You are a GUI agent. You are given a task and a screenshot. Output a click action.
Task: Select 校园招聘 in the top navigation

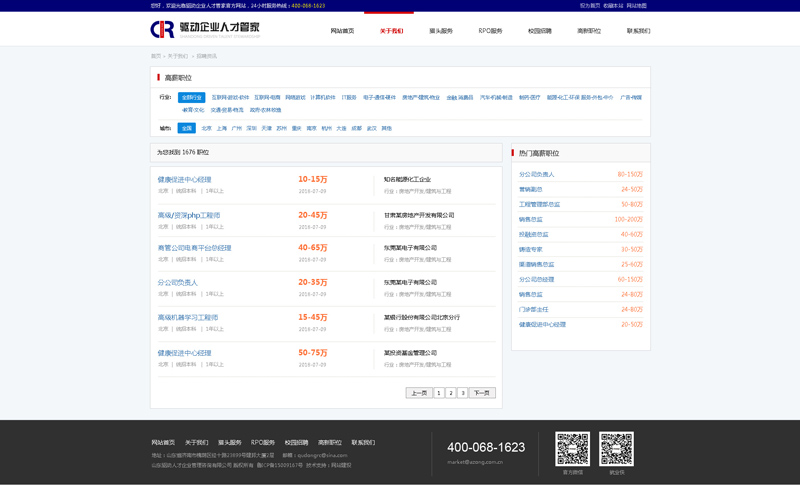click(539, 31)
